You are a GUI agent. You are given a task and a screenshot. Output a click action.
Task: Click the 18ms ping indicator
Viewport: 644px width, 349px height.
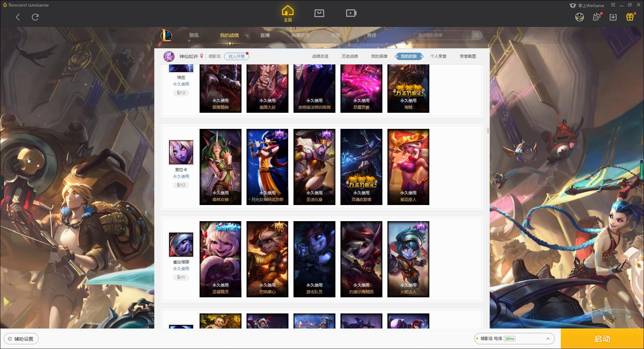click(x=509, y=339)
